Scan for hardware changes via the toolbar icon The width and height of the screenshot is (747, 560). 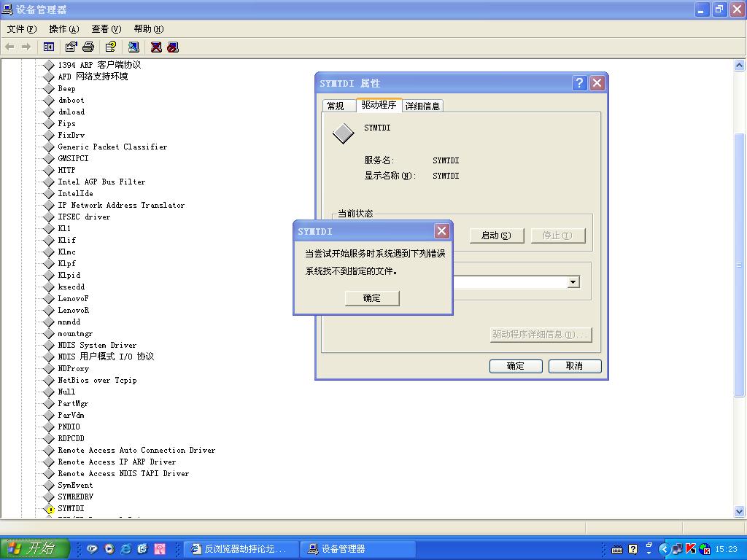tap(133, 47)
